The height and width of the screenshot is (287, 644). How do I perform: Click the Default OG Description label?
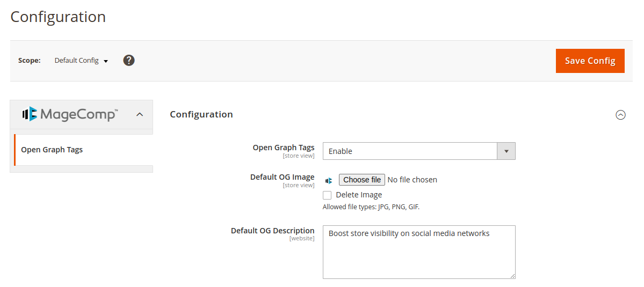273,231
